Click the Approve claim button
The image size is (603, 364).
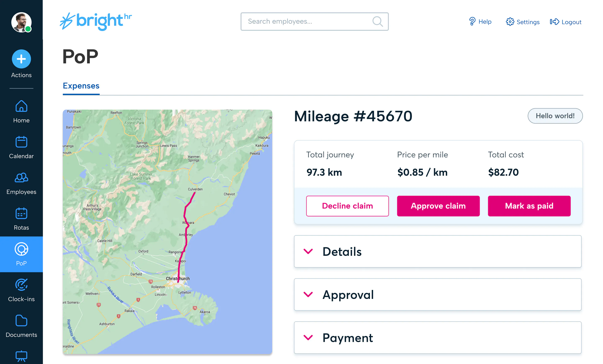coord(438,206)
